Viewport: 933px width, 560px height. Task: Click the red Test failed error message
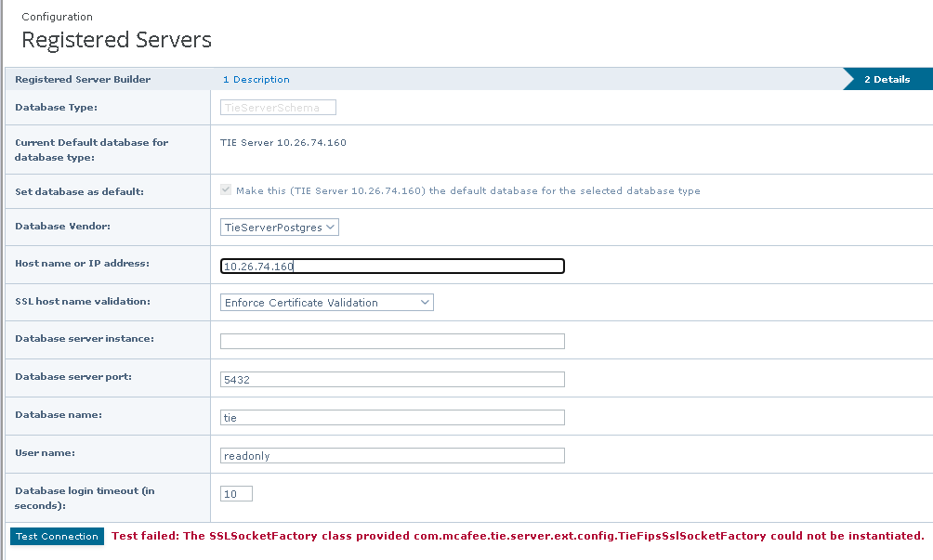tap(518, 536)
